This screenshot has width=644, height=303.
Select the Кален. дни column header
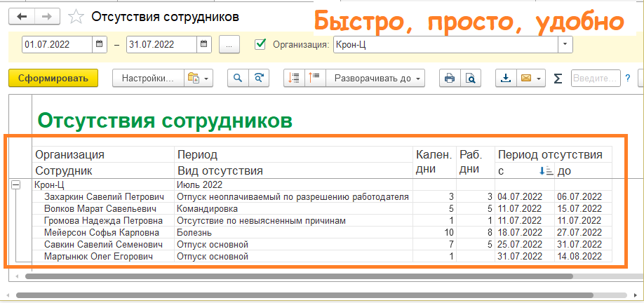pyautogui.click(x=434, y=163)
